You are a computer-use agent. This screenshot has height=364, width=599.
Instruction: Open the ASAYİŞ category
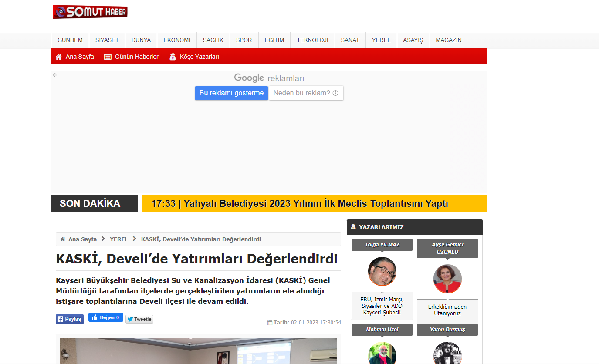pos(413,40)
